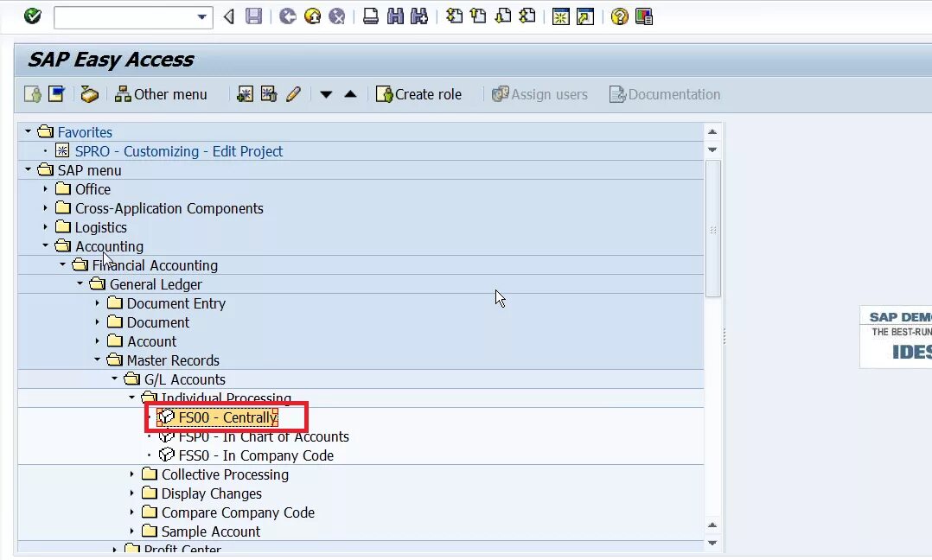
Task: Collapse the Financial Accounting folder
Action: coord(62,264)
